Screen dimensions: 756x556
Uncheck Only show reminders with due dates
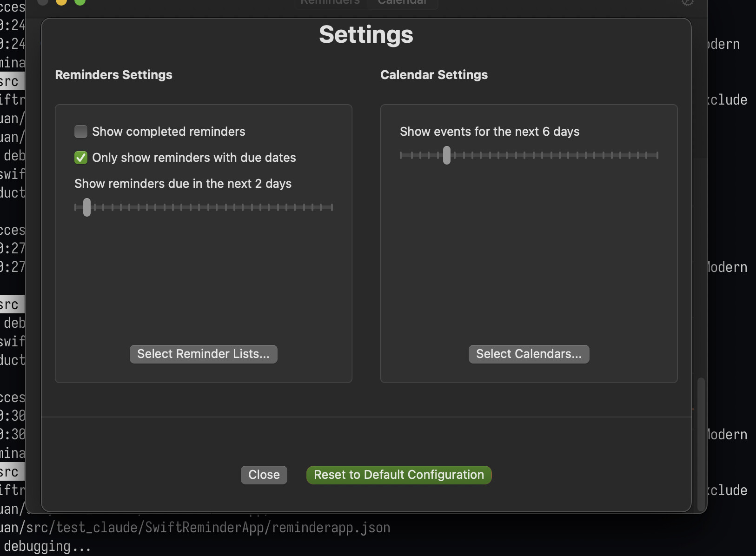click(81, 158)
